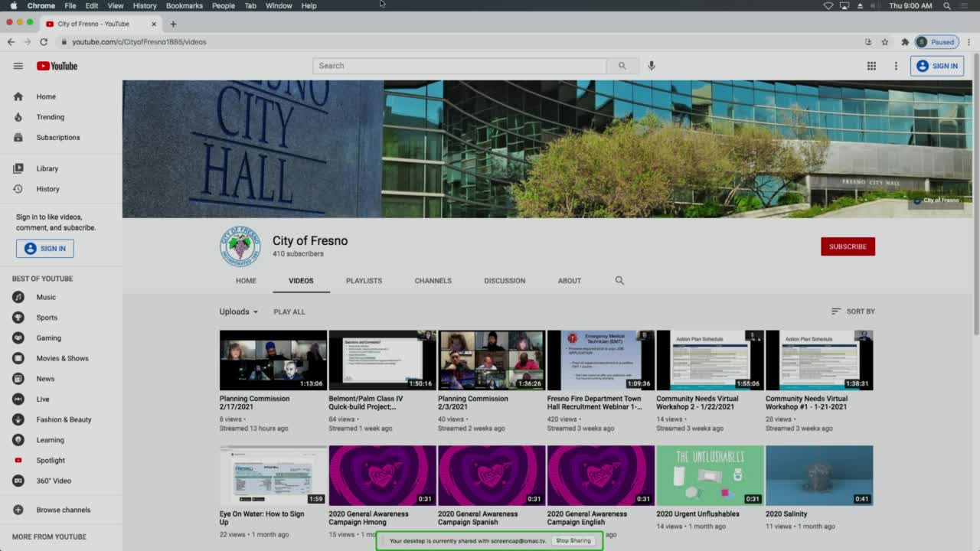Open Fresno Fire Department Town Hall thumbnail

[x=601, y=360]
